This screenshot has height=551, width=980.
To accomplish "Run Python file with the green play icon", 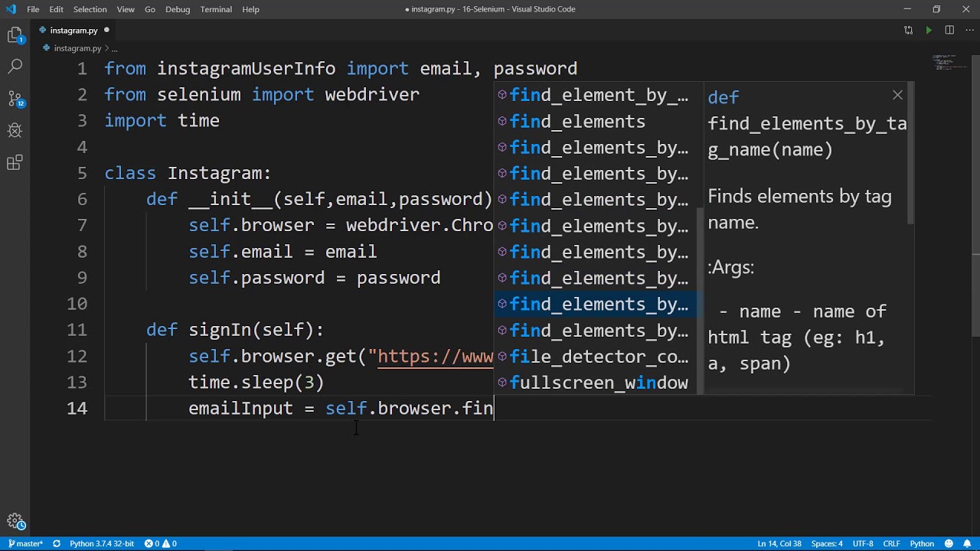I will click(x=929, y=31).
